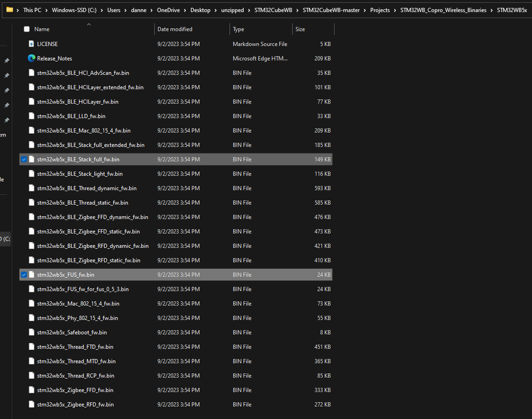Click file icon of stm32wb5x_BLE_Zigbee_FFD_static_fw.bin
Screen dimensions: 532x419
[x=31, y=231]
